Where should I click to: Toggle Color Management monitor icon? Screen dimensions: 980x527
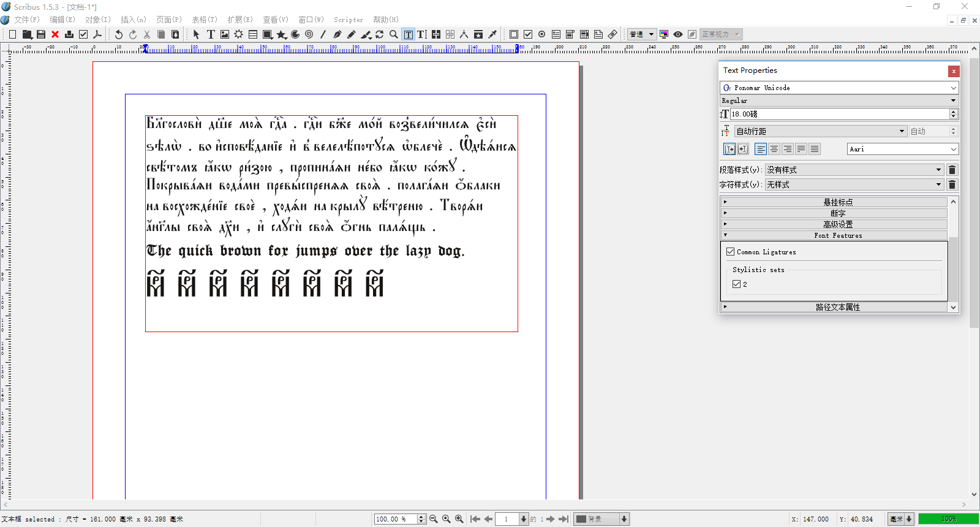(664, 34)
